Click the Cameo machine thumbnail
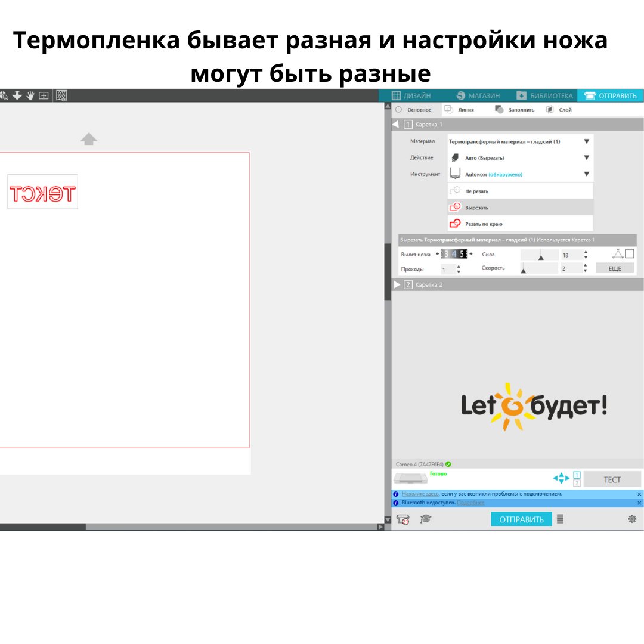 pos(410,478)
